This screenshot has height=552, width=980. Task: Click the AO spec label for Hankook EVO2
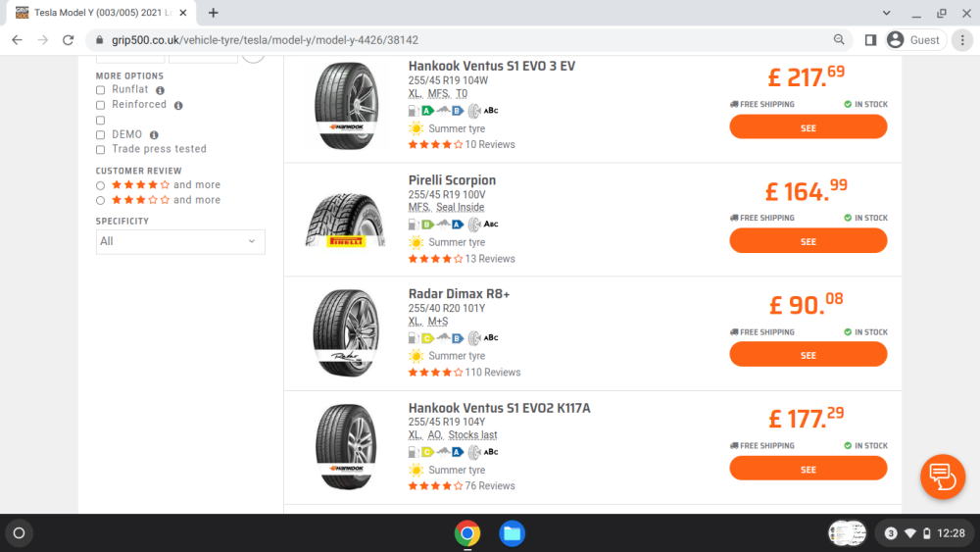point(435,435)
